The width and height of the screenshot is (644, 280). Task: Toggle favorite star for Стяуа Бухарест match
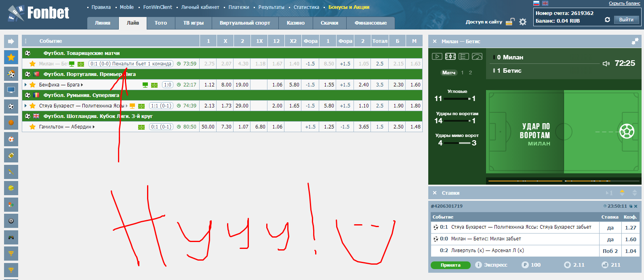33,106
